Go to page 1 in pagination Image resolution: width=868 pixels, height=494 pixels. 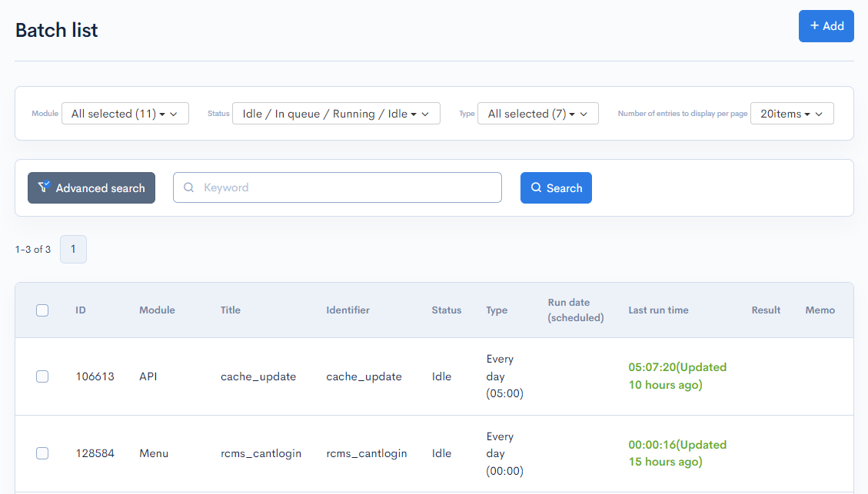pos(73,249)
